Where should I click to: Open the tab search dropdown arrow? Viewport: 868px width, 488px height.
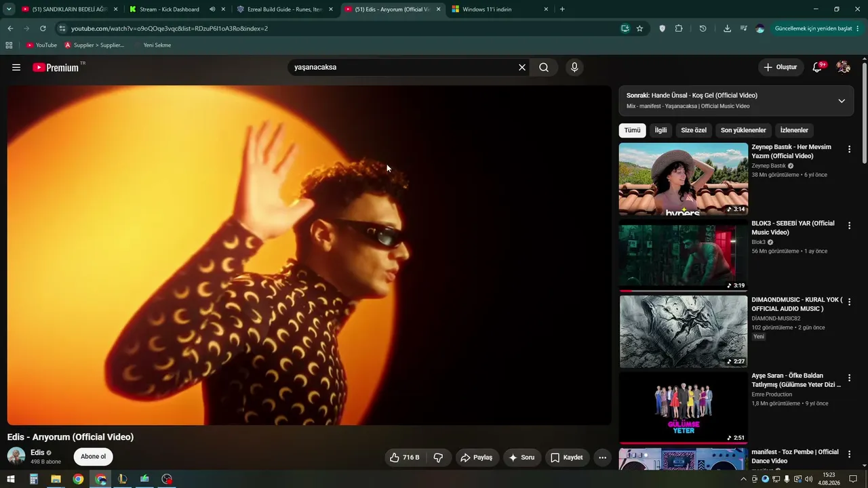9,9
